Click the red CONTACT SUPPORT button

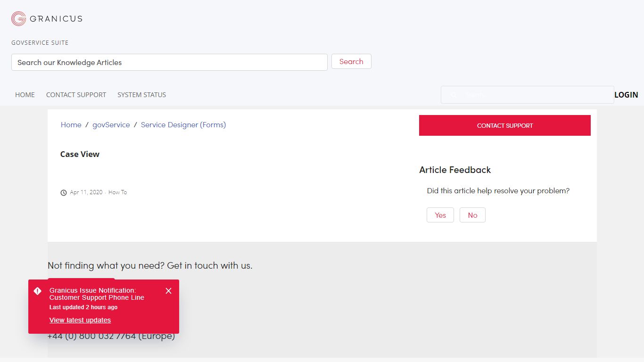click(x=505, y=125)
